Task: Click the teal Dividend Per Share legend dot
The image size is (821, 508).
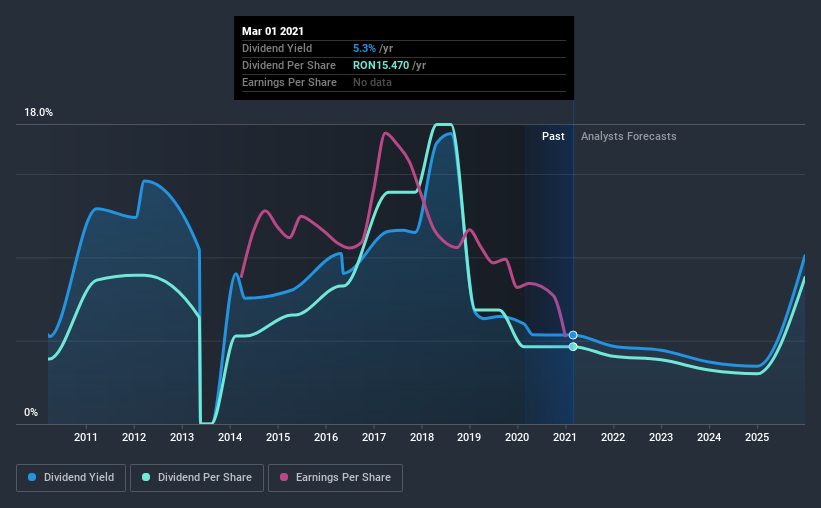Action: pos(146,477)
